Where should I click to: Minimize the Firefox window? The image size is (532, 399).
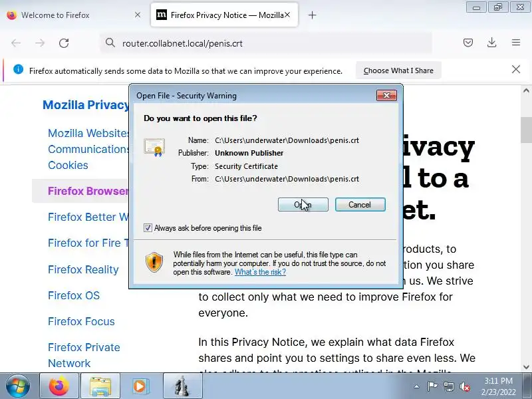pyautogui.click(x=476, y=7)
